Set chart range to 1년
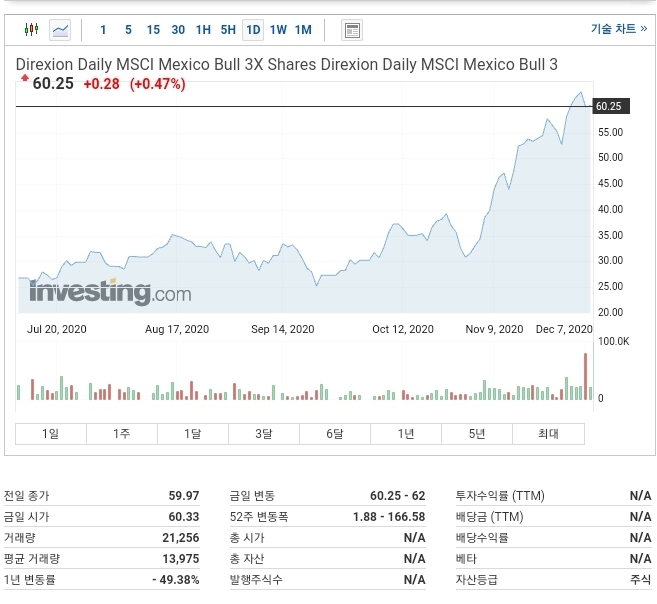This screenshot has height=604, width=657. 406,434
